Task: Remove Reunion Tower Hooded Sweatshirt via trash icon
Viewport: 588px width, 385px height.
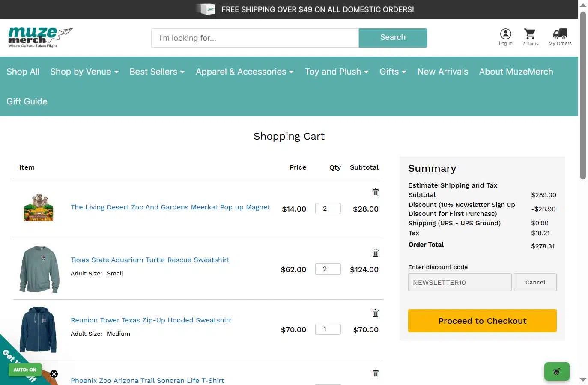Action: coord(376,313)
